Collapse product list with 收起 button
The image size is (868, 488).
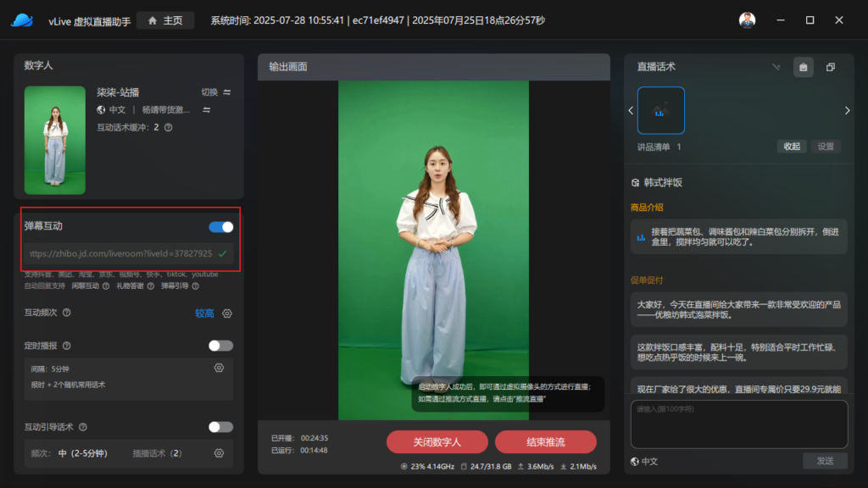tap(792, 147)
